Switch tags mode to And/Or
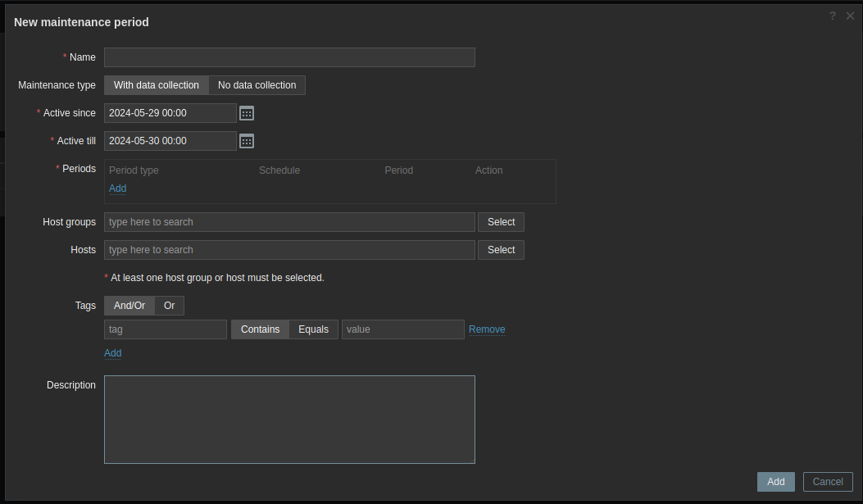The image size is (863, 504). [129, 306]
